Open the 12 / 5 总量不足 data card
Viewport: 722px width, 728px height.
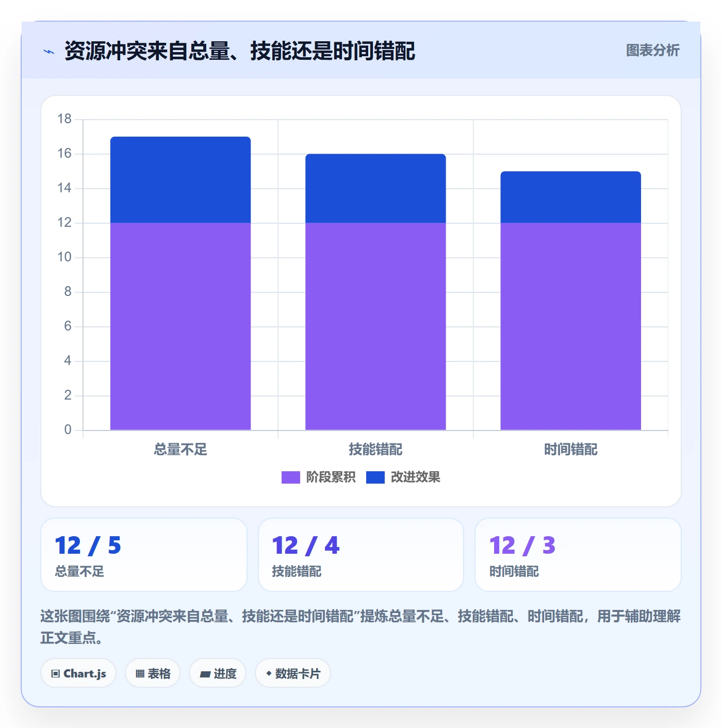pos(144,555)
